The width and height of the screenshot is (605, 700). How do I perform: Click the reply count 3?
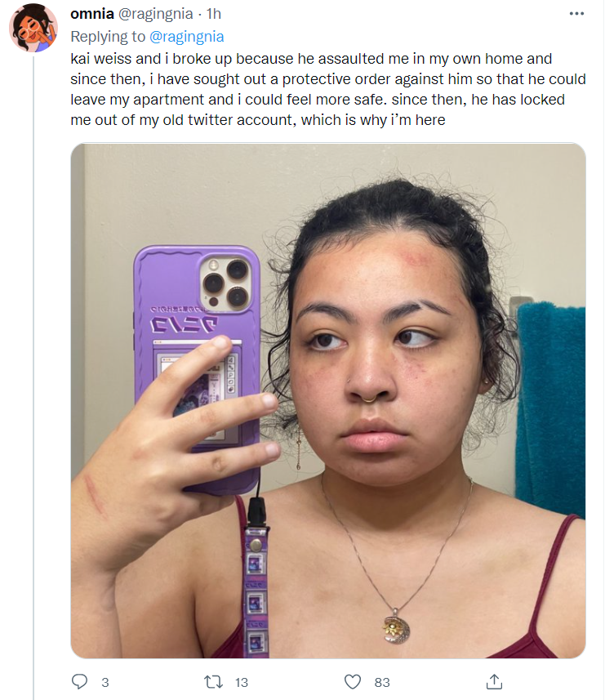pyautogui.click(x=105, y=683)
